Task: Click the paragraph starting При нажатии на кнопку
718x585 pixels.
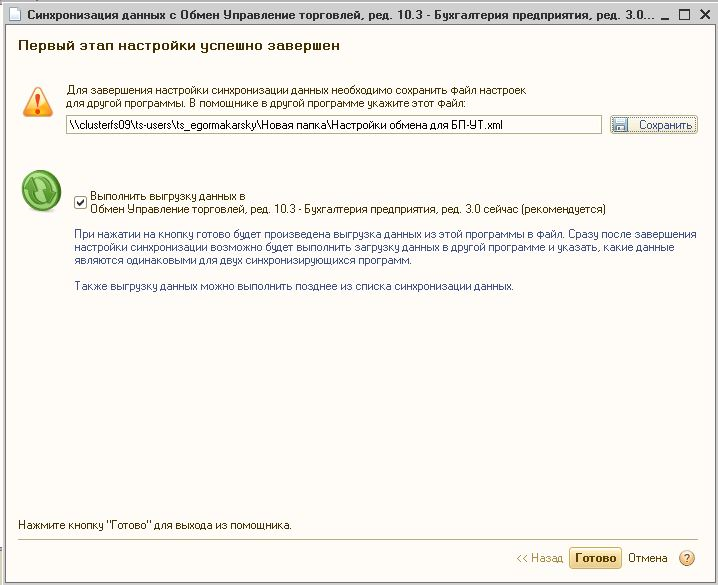Action: point(385,246)
